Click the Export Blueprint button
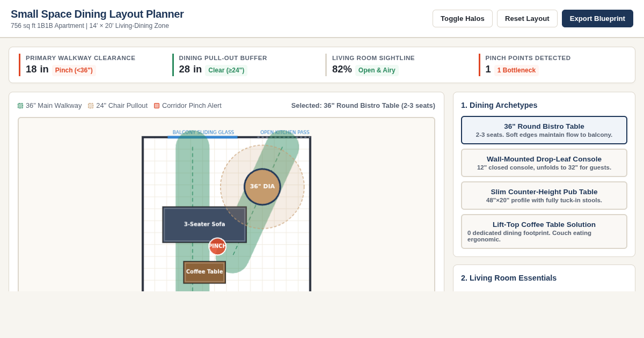The image size is (644, 338). coord(597,18)
